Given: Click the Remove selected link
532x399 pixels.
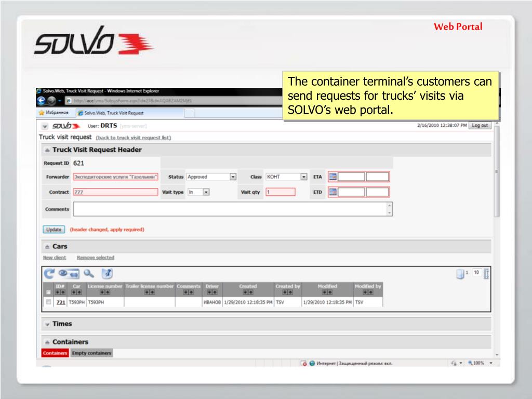Looking at the screenshot, I should tap(96, 258).
